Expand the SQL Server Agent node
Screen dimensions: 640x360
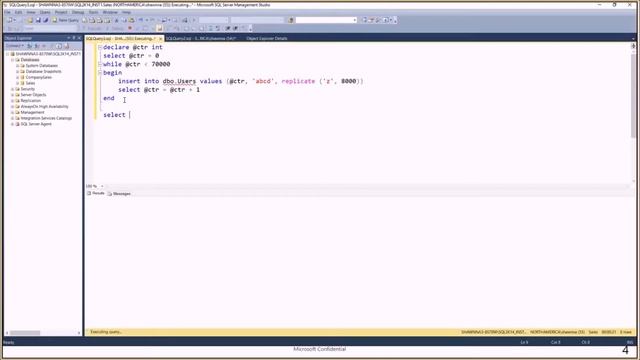(13, 124)
